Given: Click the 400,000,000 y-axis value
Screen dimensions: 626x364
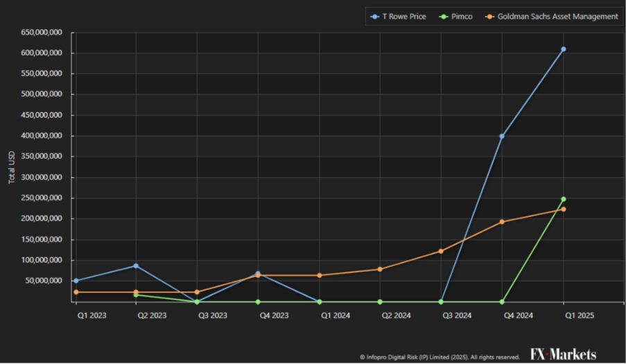Looking at the screenshot, I should click(42, 136).
